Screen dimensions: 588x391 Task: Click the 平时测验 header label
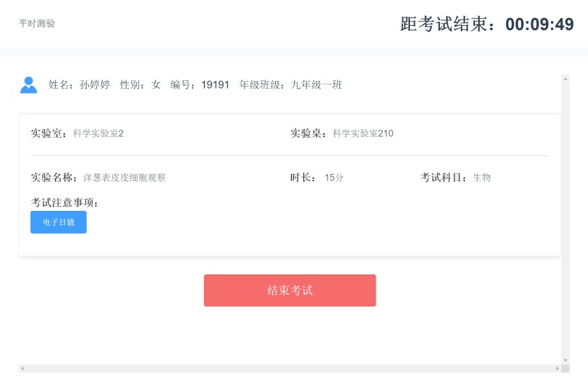pyautogui.click(x=37, y=24)
